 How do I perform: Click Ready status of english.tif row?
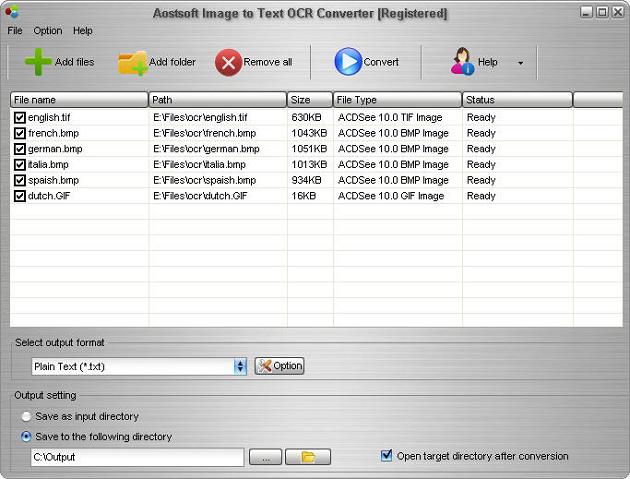481,117
